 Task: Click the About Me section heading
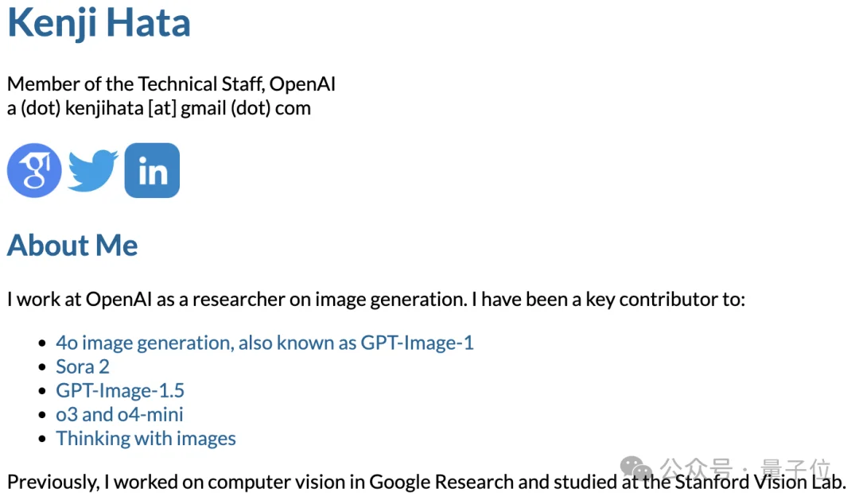click(x=72, y=246)
